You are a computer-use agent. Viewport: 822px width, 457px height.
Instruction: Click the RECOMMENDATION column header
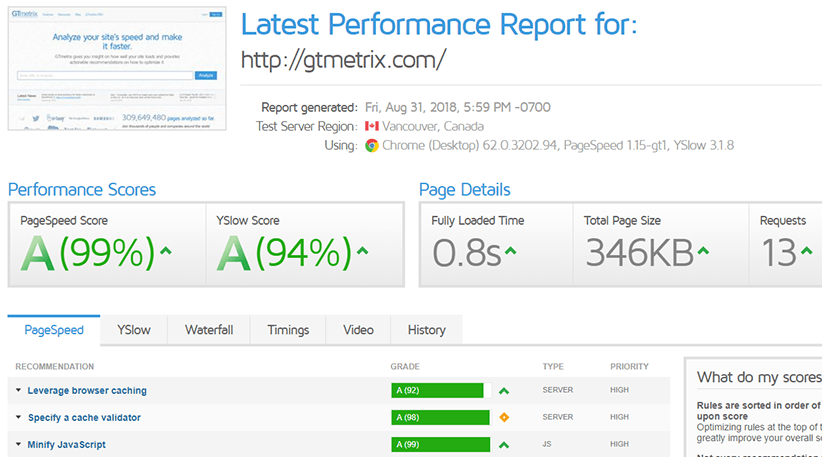pyautogui.click(x=55, y=367)
